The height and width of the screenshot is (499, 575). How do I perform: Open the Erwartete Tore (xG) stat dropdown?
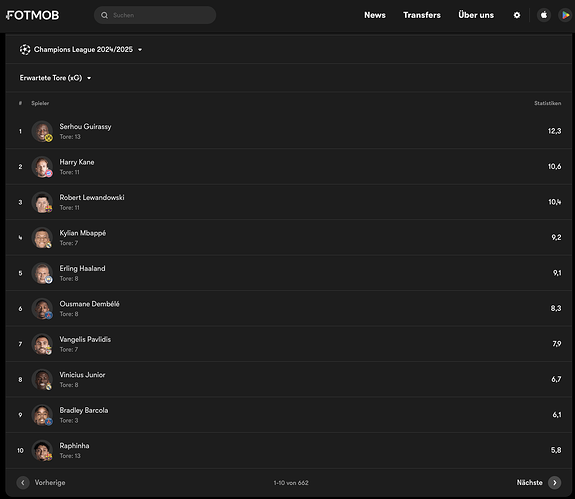(55, 78)
